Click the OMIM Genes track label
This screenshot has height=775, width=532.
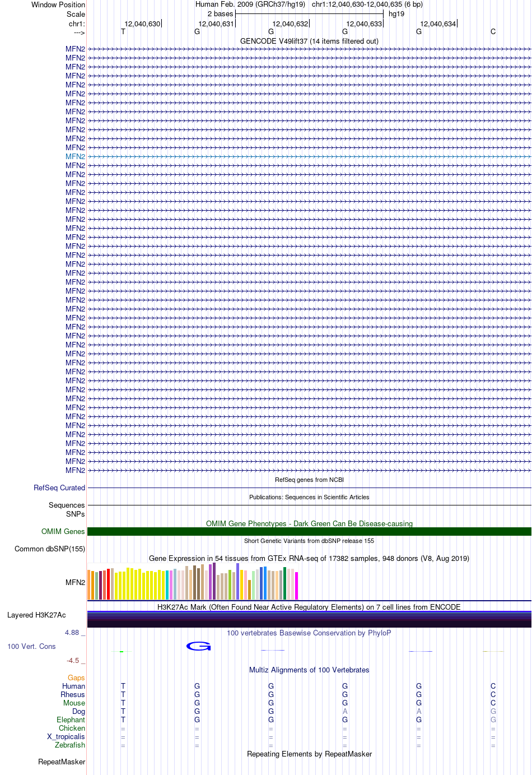(63, 531)
